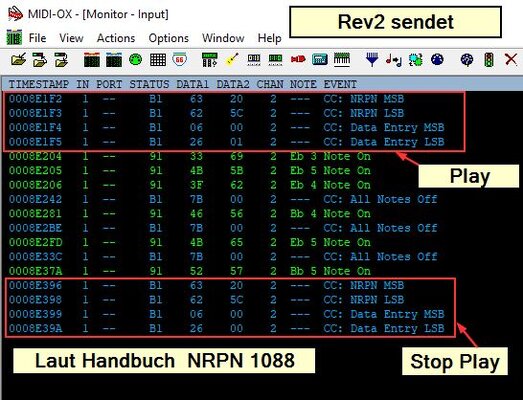Select All Notes Off row at 0008E33C
Screen dimensions: 523x400
223,257
